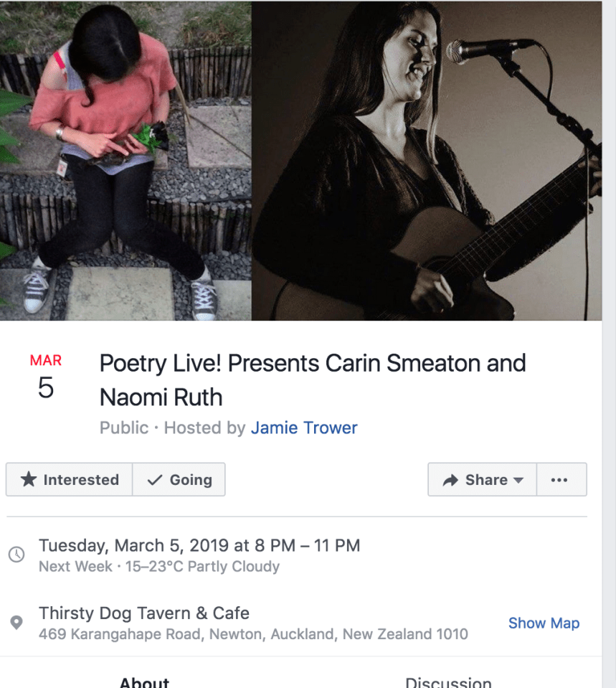The image size is (616, 688).
Task: Open the three-dot more options menu
Action: (559, 480)
